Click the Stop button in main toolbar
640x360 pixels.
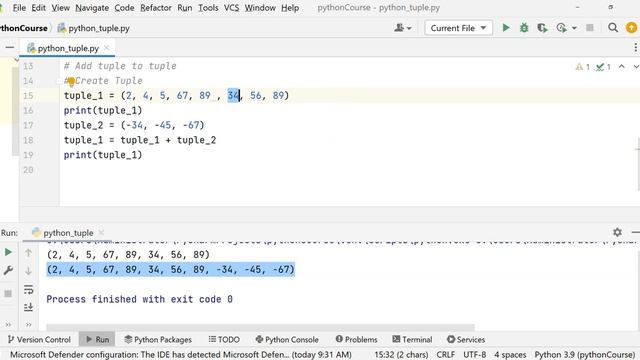tap(590, 28)
